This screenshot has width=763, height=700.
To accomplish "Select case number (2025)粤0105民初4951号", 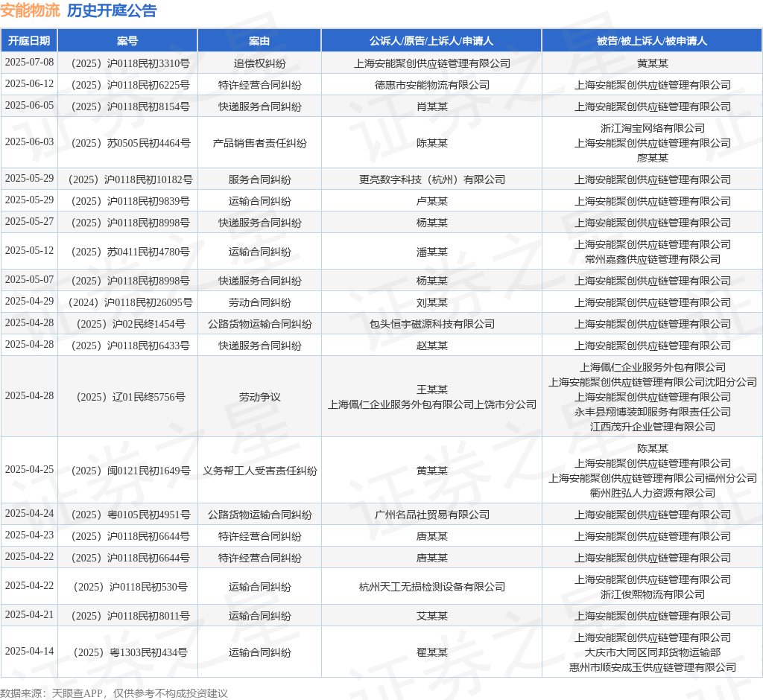I will point(127,515).
